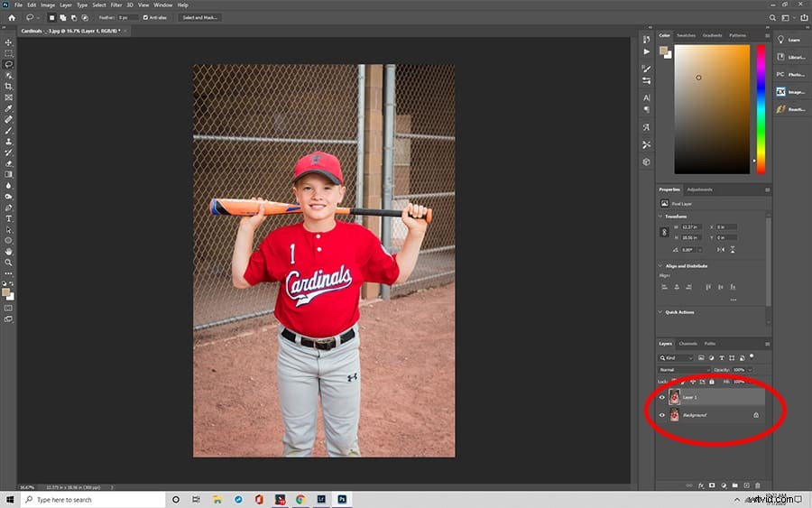Image resolution: width=812 pixels, height=508 pixels.
Task: Click Create new group folder icon
Action: point(734,485)
